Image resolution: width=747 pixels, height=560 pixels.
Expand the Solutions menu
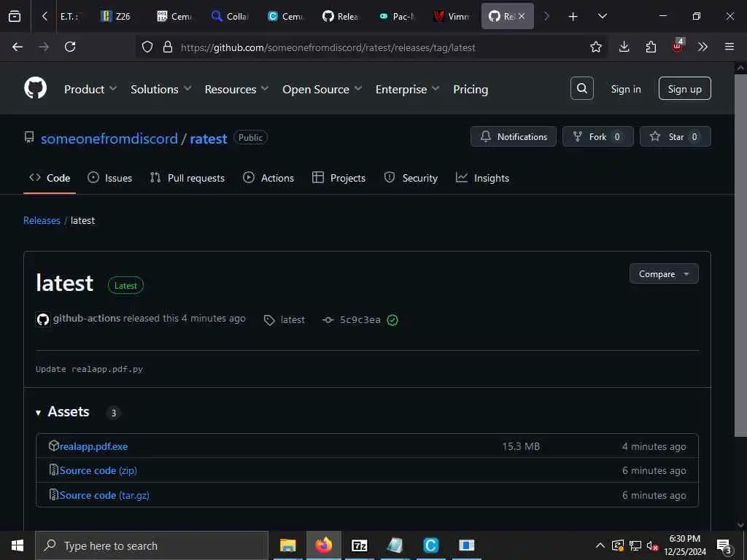(161, 89)
